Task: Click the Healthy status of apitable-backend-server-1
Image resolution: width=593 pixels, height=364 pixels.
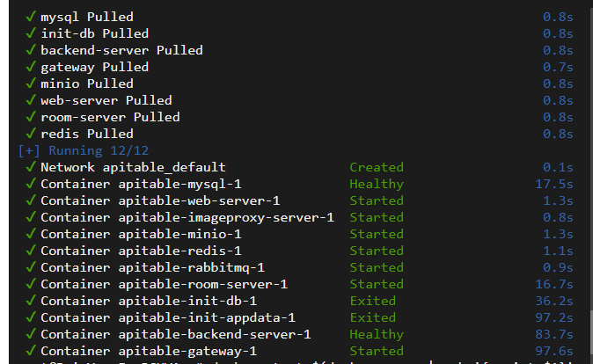Action: 377,334
